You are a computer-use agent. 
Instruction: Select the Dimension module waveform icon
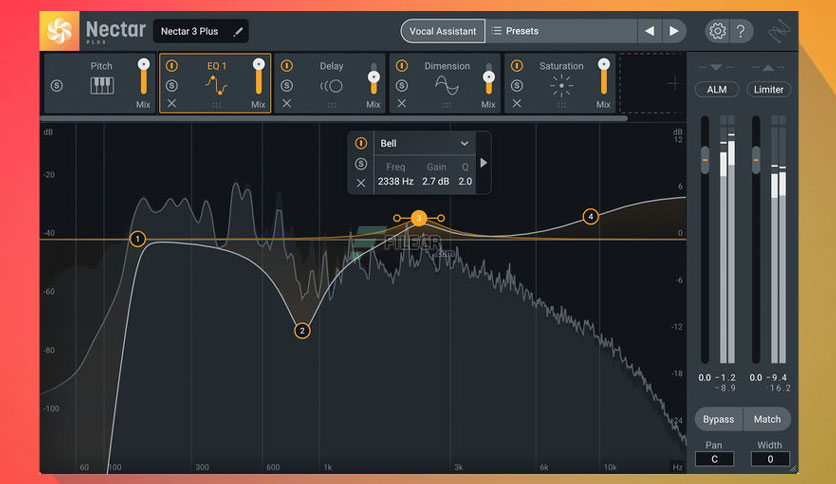[x=446, y=86]
